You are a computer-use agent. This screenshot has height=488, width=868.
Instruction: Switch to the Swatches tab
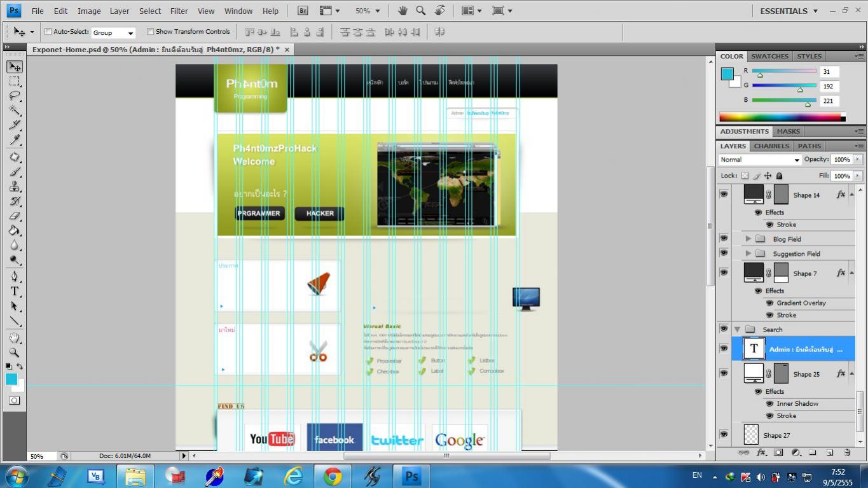[769, 56]
